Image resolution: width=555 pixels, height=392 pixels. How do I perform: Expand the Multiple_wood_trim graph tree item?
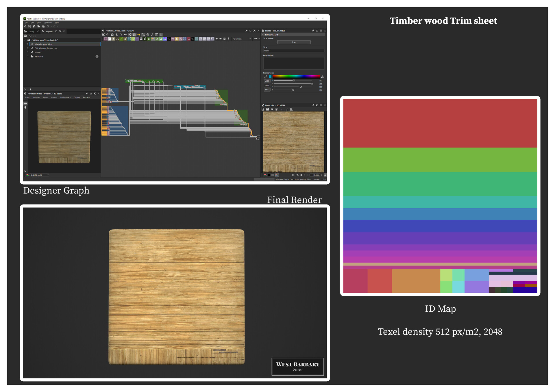[28, 44]
